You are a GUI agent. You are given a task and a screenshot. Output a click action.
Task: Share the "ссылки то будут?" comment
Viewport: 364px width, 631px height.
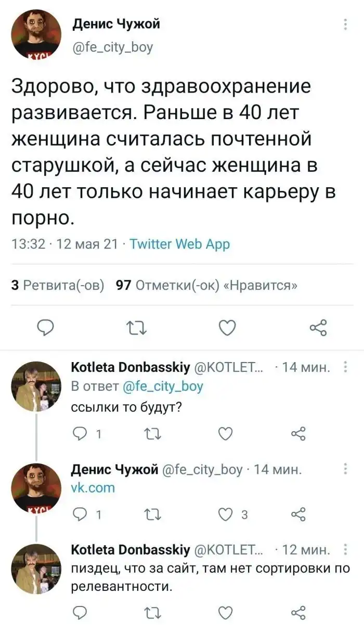[297, 433]
